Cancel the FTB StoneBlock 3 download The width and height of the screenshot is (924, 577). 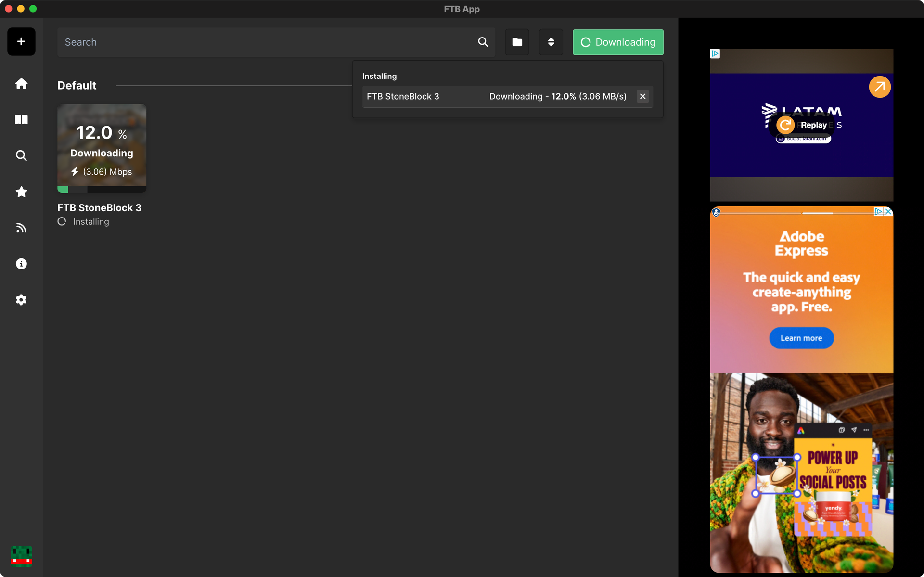coord(643,96)
